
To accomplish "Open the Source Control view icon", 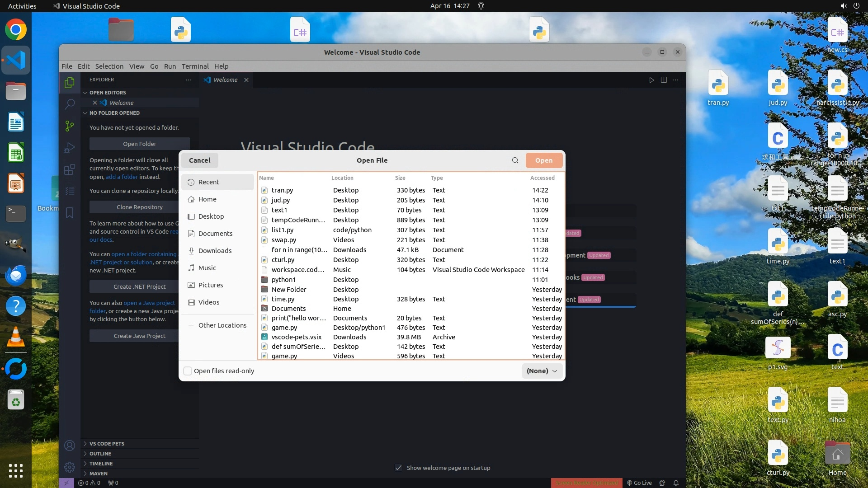I will [69, 126].
